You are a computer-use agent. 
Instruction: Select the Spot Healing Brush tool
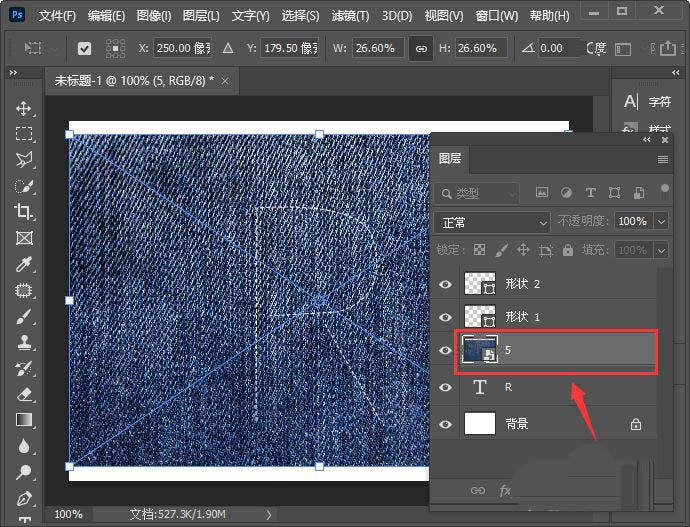pyautogui.click(x=24, y=290)
